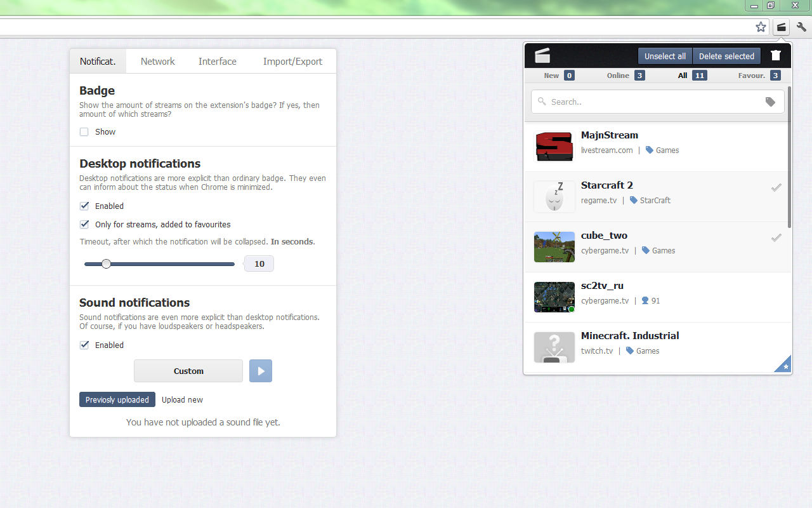The image size is (812, 508).
Task: Click the StarCraft tag icon for Starcraft 2
Action: pos(634,201)
